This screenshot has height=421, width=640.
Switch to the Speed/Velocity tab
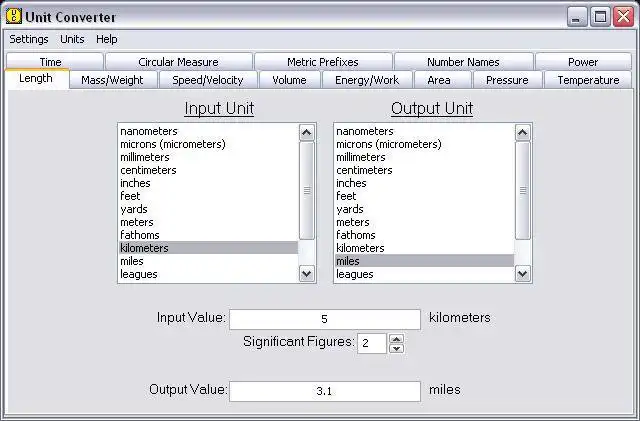pos(208,80)
